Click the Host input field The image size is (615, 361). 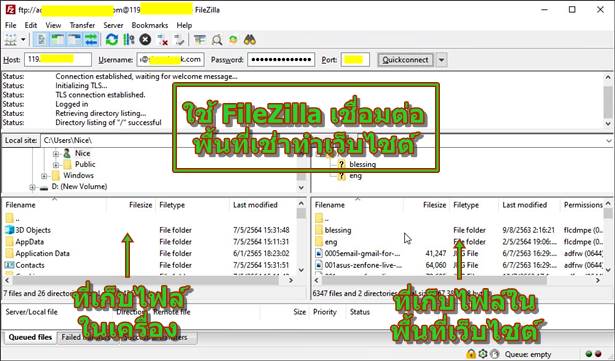(x=58, y=60)
